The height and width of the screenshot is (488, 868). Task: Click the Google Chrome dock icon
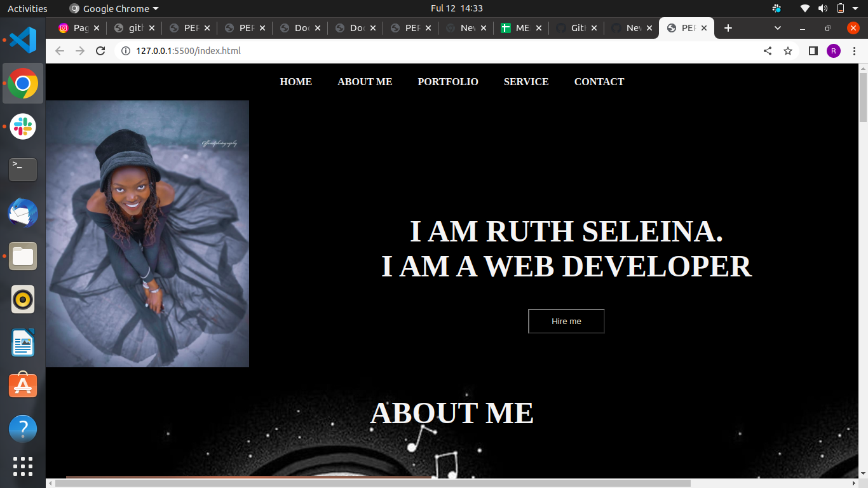(23, 83)
